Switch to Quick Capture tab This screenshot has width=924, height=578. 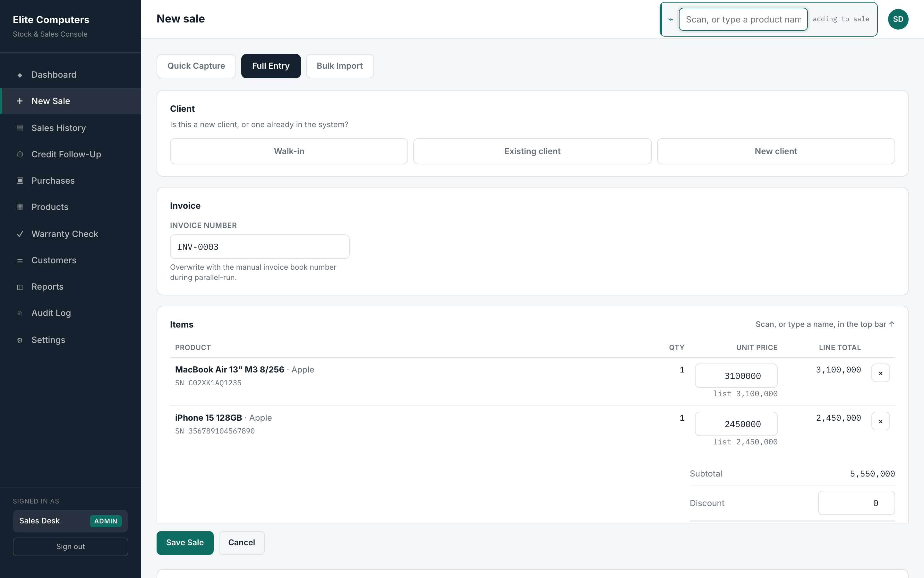pyautogui.click(x=196, y=66)
